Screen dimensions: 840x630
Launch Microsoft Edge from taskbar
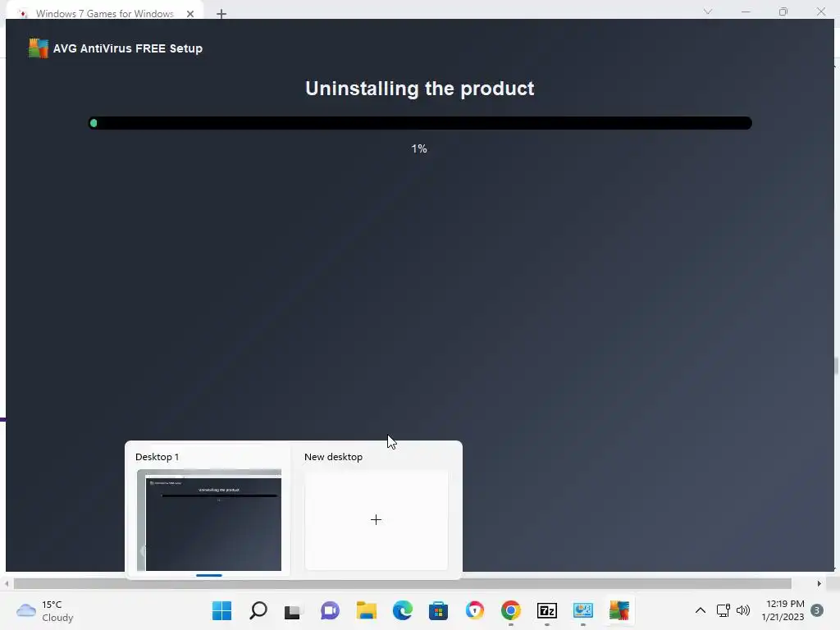pos(402,610)
